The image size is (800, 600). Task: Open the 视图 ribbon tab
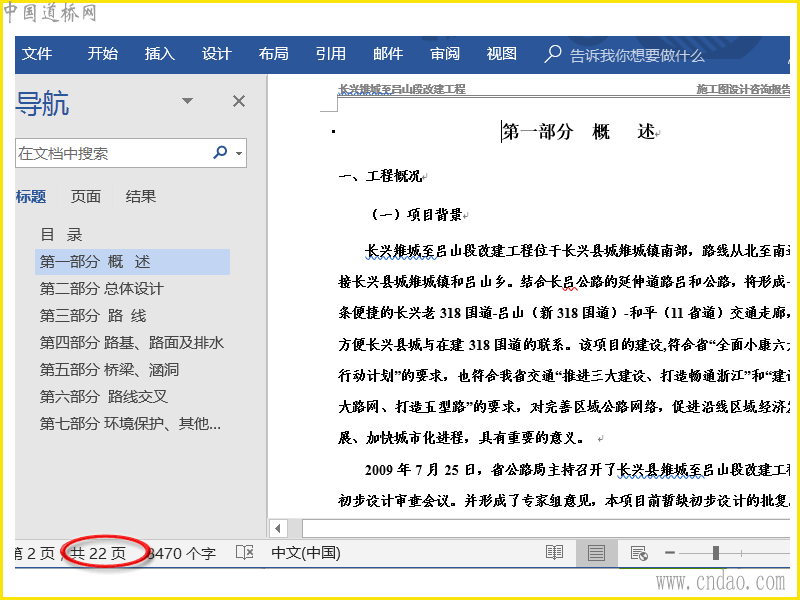coord(502,54)
